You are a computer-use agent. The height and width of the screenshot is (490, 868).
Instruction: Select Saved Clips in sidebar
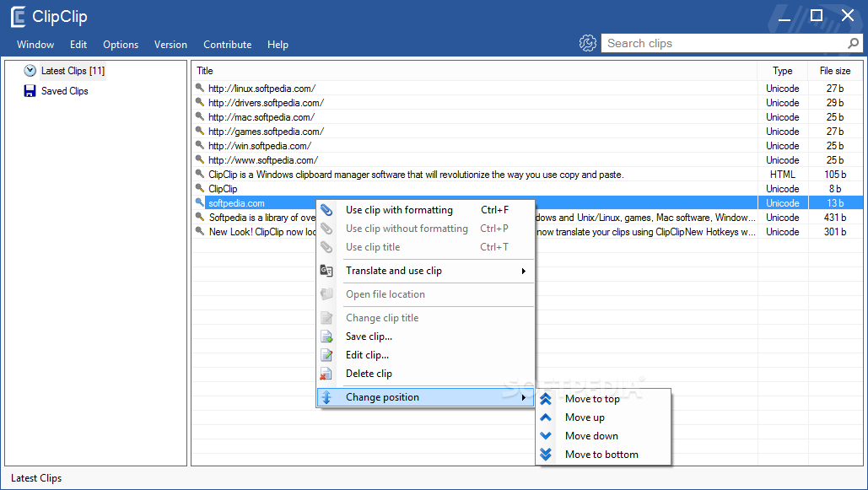click(x=64, y=91)
